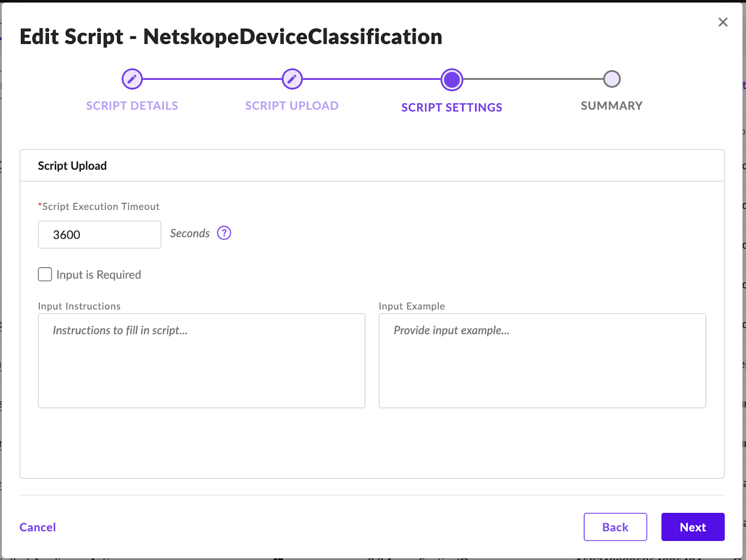Jump to the SUMMARY step label

coord(612,106)
